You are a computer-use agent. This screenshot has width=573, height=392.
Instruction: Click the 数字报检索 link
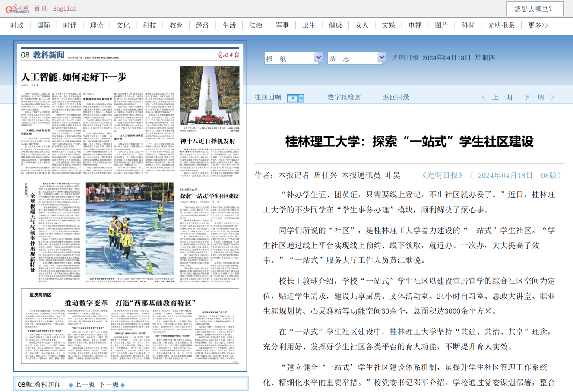[344, 98]
